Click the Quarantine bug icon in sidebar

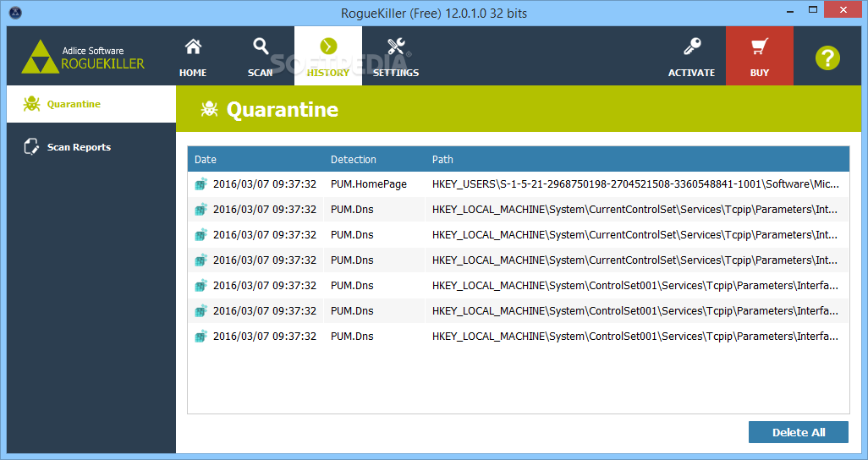(x=31, y=103)
